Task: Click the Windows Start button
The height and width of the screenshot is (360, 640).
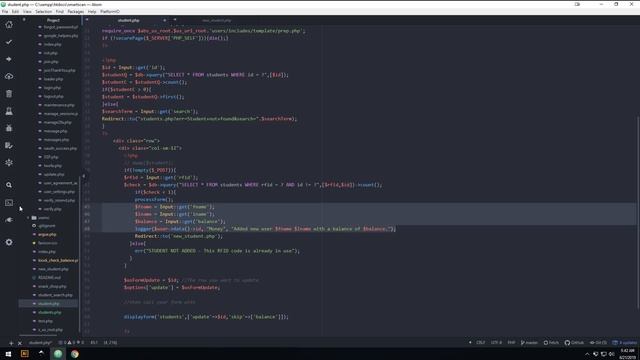Action: pyautogui.click(x=8, y=354)
